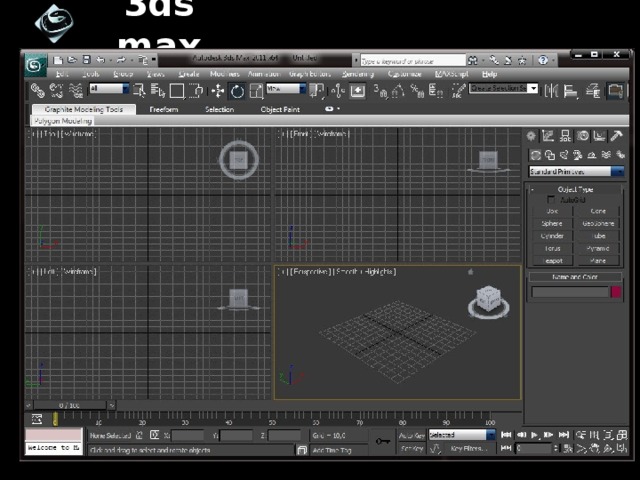Image resolution: width=640 pixels, height=480 pixels.
Task: Toggle the Window/Crossing selection icon
Action: (196, 91)
